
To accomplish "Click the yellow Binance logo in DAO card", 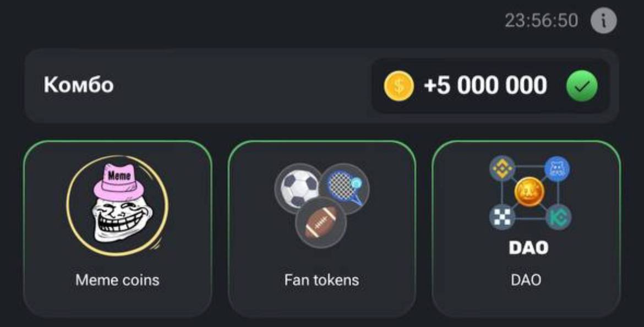I will (x=502, y=168).
